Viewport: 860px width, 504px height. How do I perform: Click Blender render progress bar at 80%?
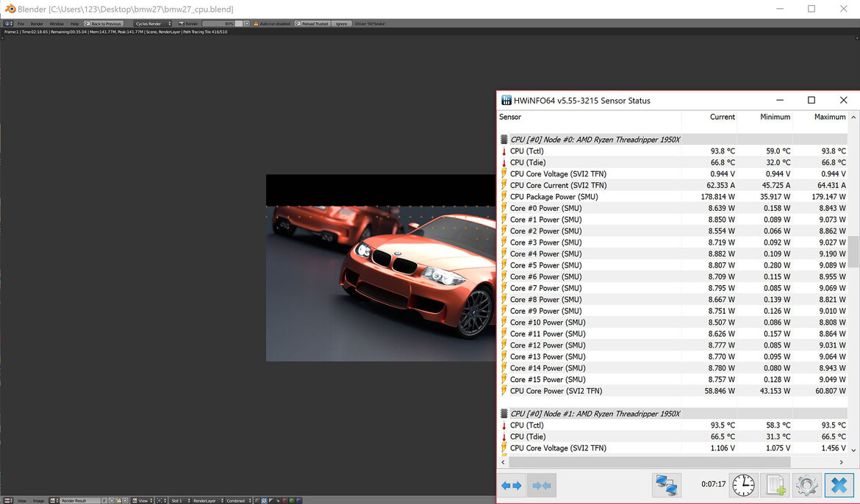point(222,24)
